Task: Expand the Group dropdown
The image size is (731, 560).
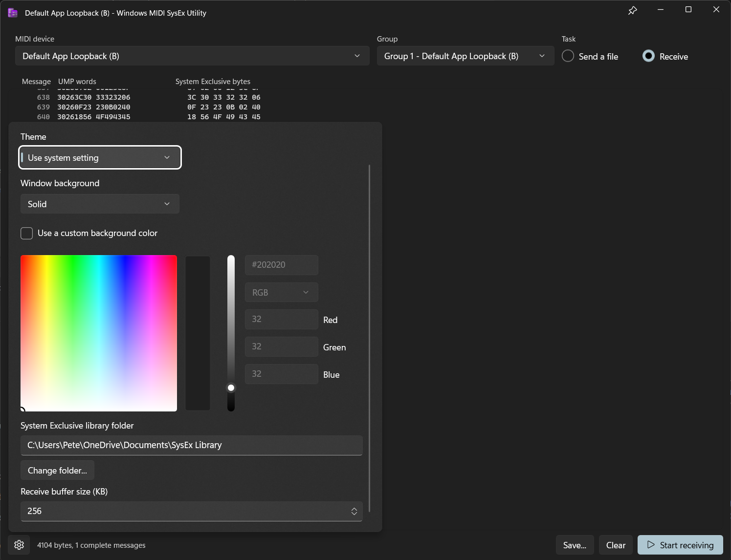Action: (465, 56)
